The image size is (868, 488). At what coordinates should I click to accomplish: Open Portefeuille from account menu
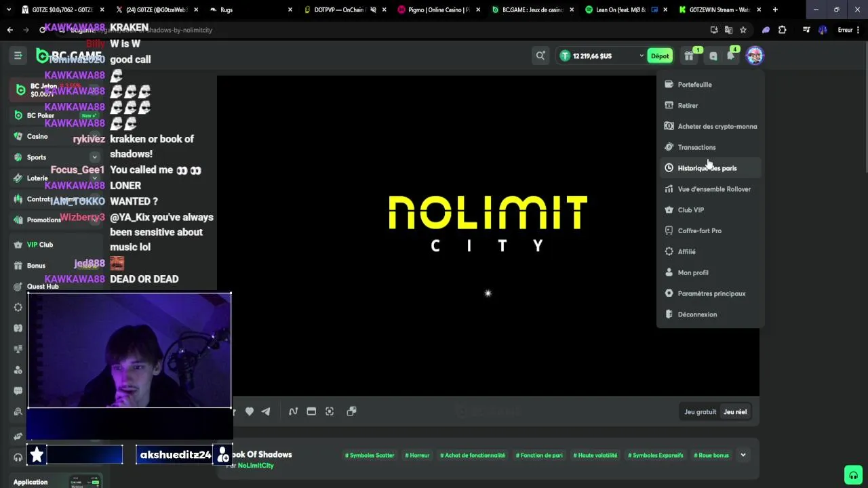[710, 85]
